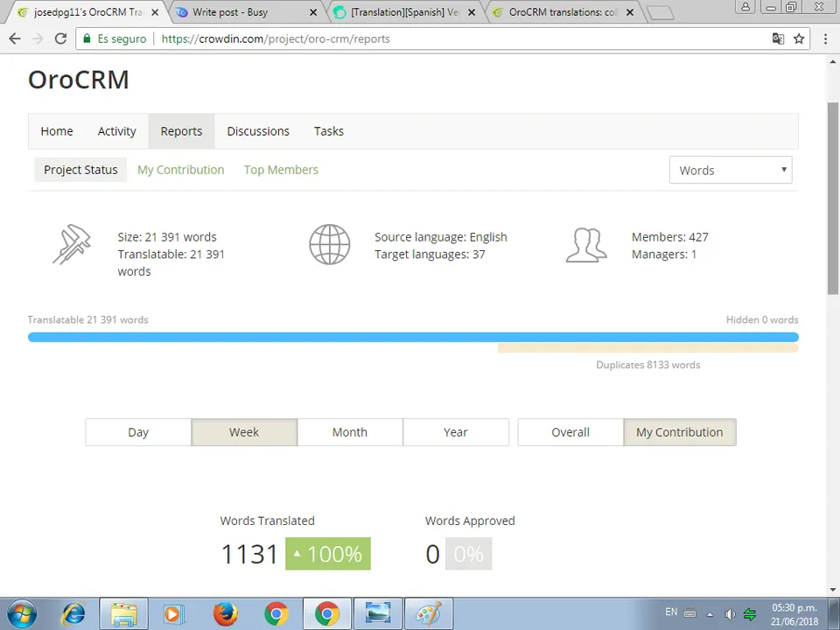The height and width of the screenshot is (630, 840).
Task: Close the josedpg11's OroCRM tab
Action: pyautogui.click(x=155, y=12)
